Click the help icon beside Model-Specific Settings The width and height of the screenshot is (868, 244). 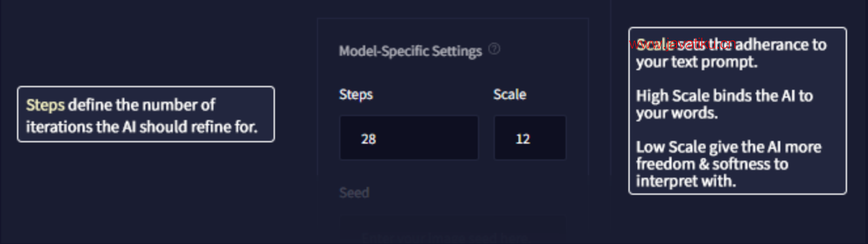point(494,49)
